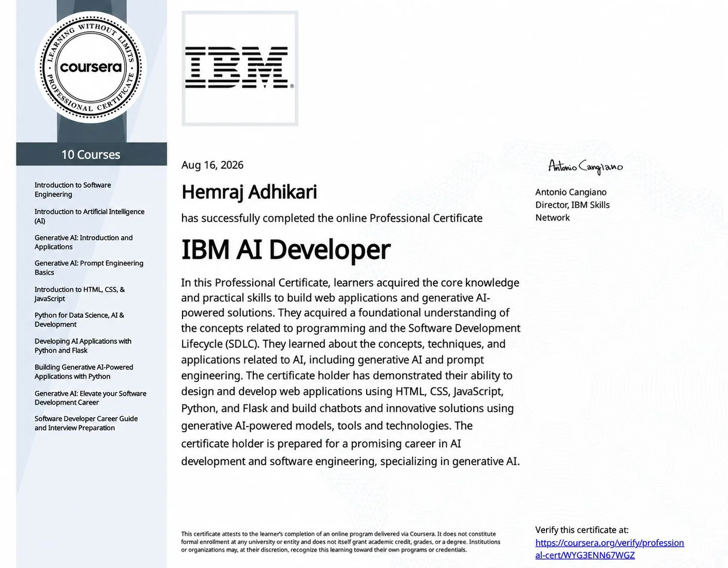The width and height of the screenshot is (728, 568).
Task: Select 'Developing AI Applications with Python and Flask'
Action: [83, 346]
